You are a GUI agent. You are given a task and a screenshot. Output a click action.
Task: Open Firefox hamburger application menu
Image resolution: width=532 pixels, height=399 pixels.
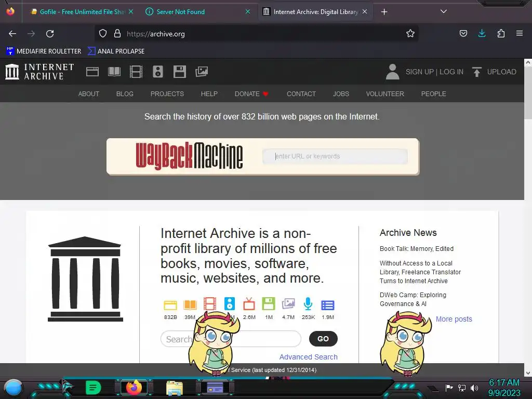[519, 33]
